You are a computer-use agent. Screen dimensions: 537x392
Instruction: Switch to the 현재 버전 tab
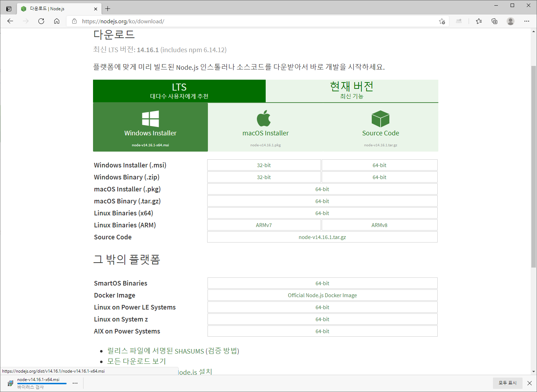click(x=352, y=91)
